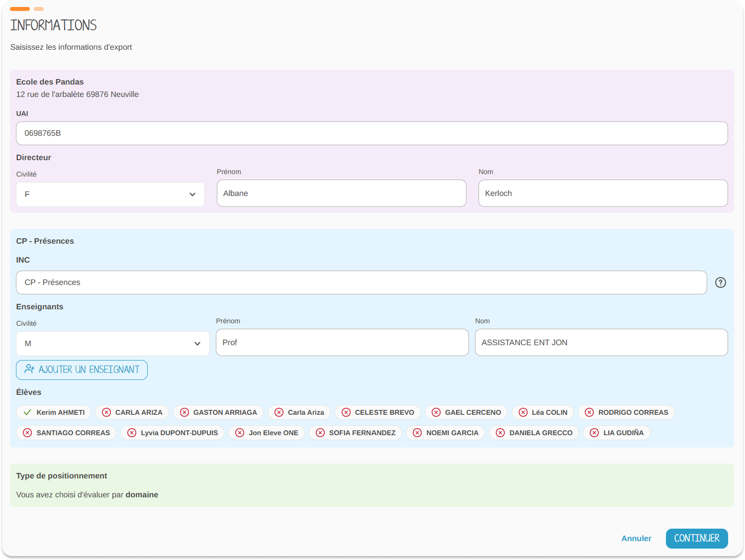
Task: Click the UAI field containing 0698765B
Action: point(372,133)
